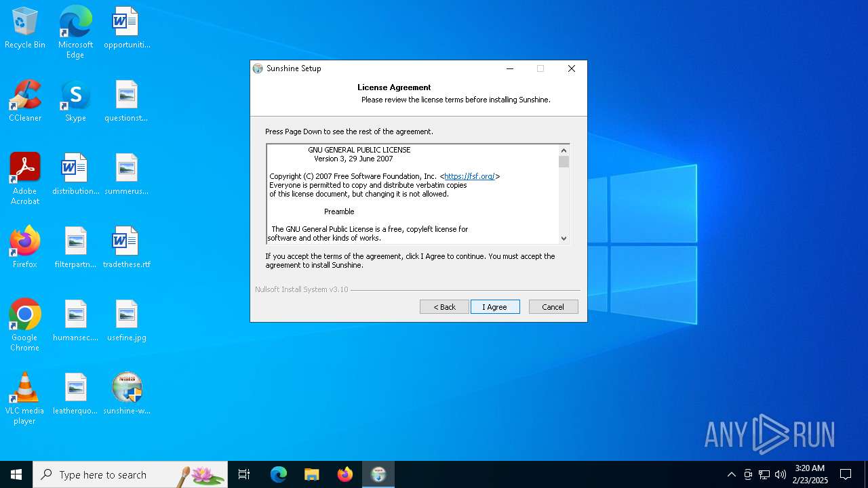Open Edge from the taskbar
868x488 pixels.
(x=279, y=474)
